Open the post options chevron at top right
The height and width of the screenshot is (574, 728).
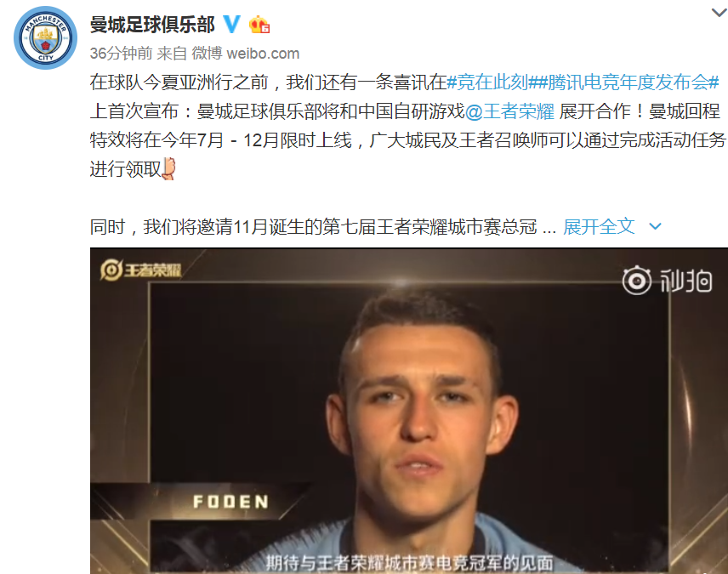pyautogui.click(x=719, y=13)
